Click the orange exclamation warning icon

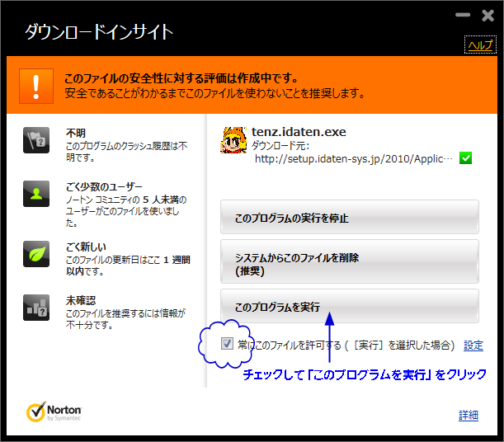(35, 86)
